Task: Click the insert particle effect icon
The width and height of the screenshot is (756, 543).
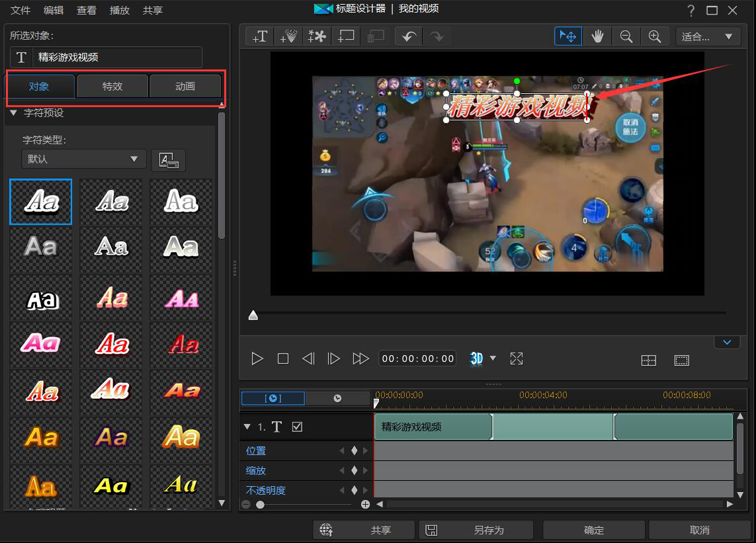Action: pyautogui.click(x=288, y=36)
